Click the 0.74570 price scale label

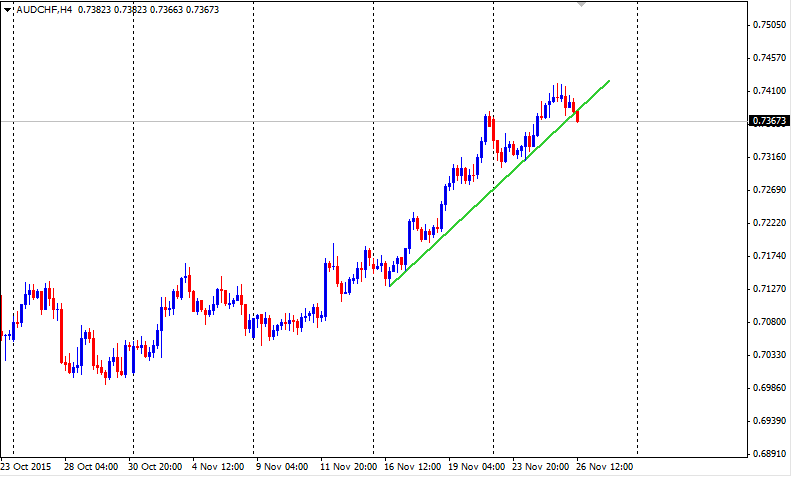[769, 58]
